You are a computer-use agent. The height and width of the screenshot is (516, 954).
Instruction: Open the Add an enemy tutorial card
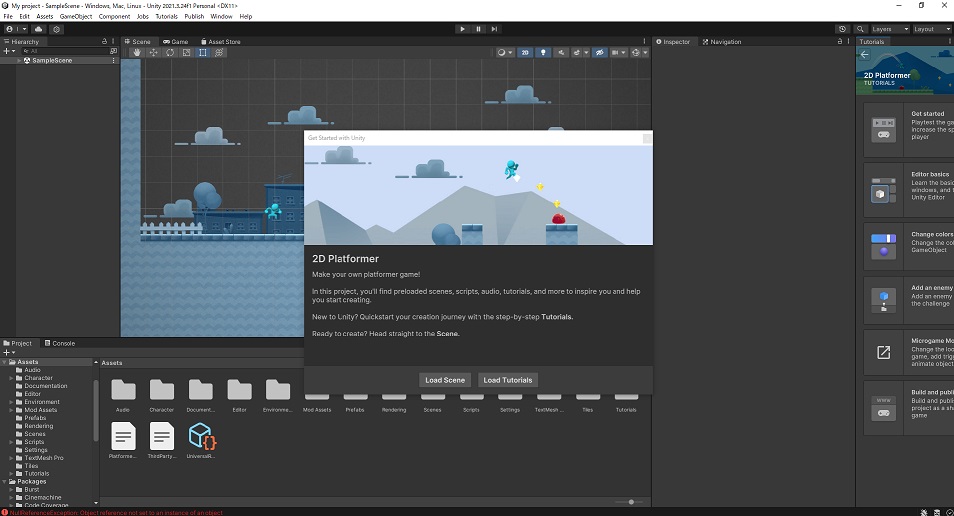(x=909, y=299)
